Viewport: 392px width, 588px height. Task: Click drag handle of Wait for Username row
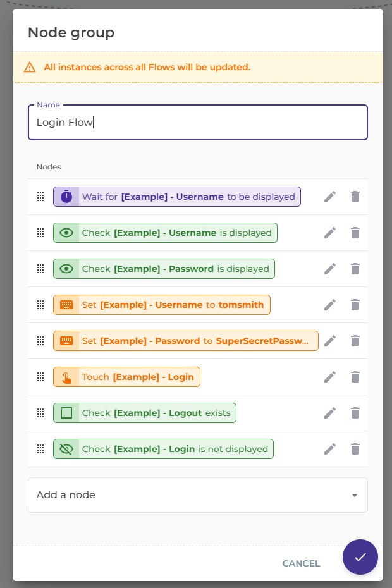click(40, 197)
